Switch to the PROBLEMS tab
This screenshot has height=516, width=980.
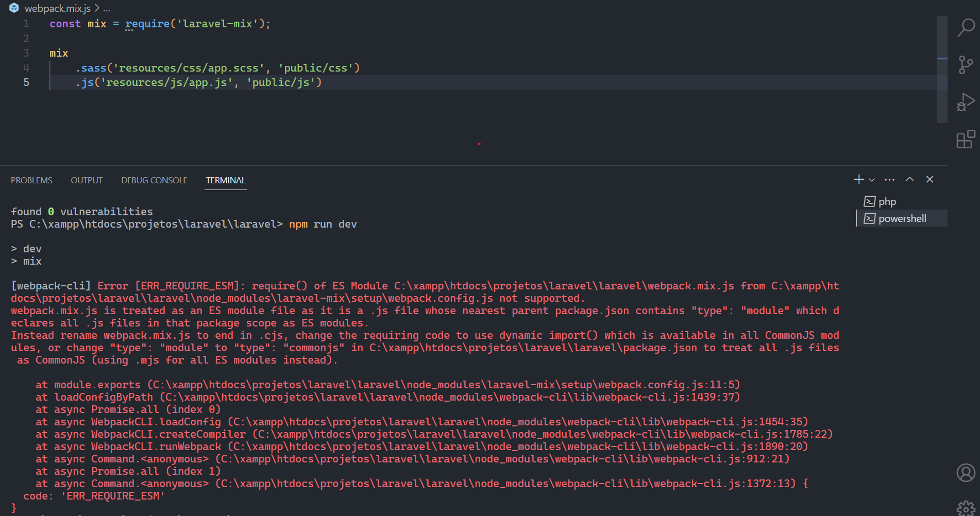coord(31,180)
